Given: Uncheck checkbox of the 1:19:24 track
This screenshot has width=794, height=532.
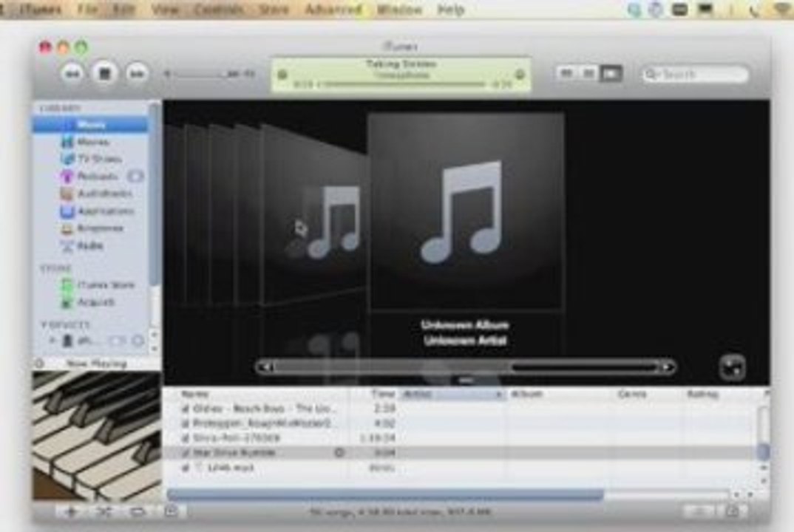Looking at the screenshot, I should pyautogui.click(x=186, y=438).
